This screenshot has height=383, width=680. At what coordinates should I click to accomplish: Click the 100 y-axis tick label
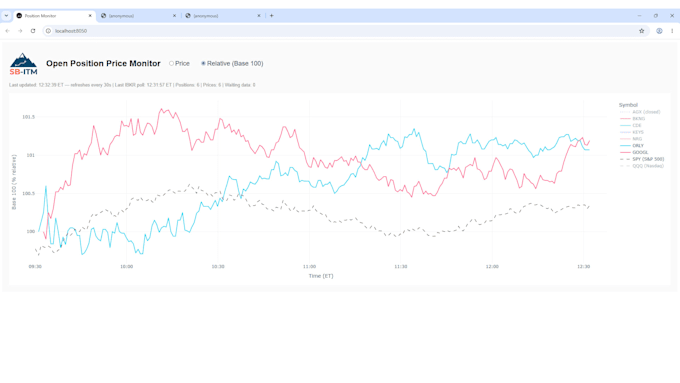[31, 232]
